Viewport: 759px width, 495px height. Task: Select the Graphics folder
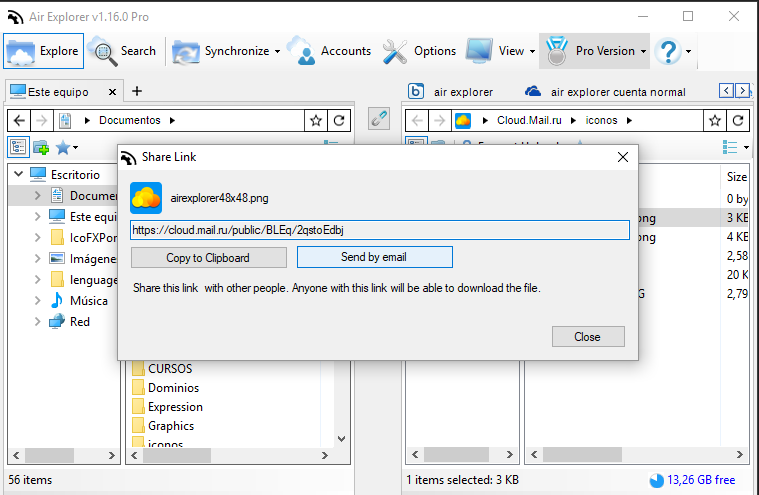coord(163,426)
